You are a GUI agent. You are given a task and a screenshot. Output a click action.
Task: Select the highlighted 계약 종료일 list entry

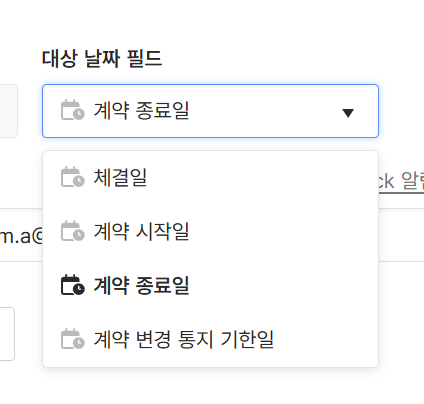[x=210, y=285]
